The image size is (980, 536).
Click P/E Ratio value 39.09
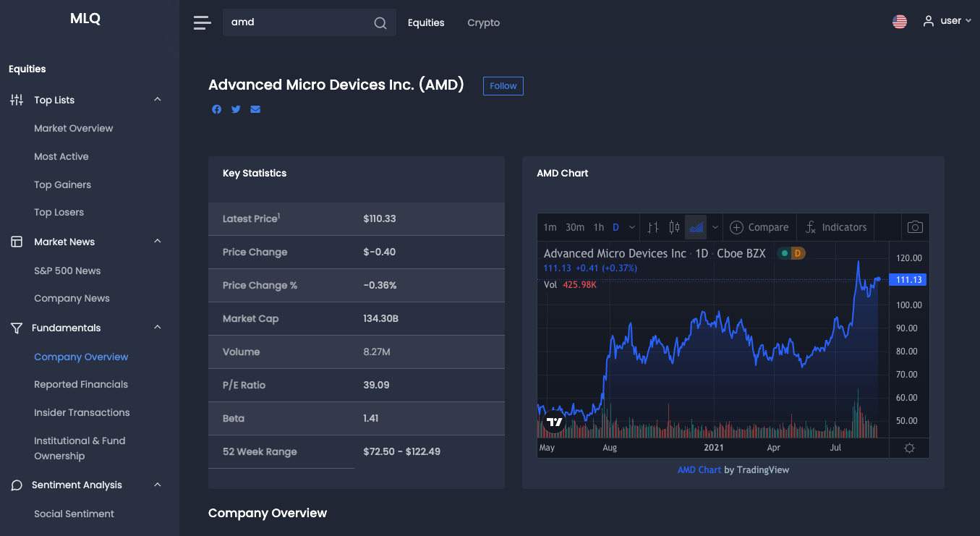pyautogui.click(x=377, y=385)
